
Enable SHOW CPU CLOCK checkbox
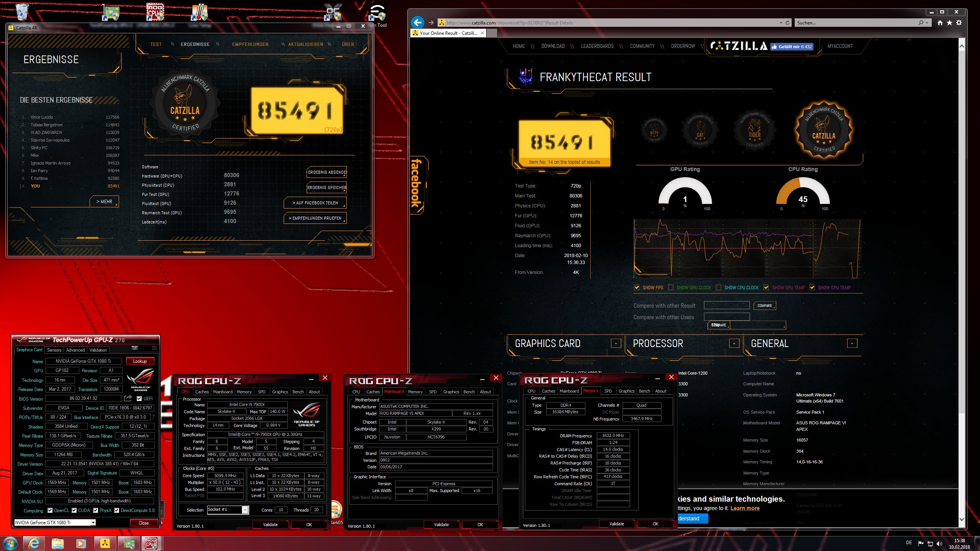pos(719,288)
